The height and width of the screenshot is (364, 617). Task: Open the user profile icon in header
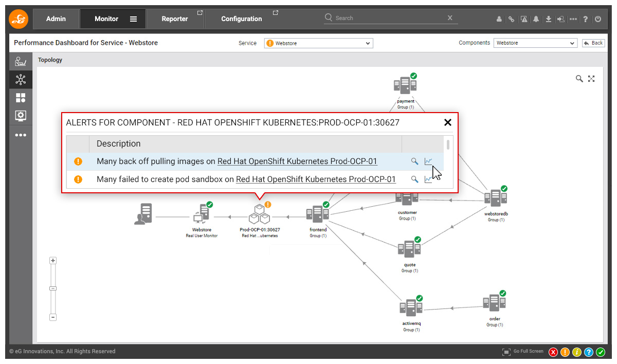pyautogui.click(x=499, y=19)
